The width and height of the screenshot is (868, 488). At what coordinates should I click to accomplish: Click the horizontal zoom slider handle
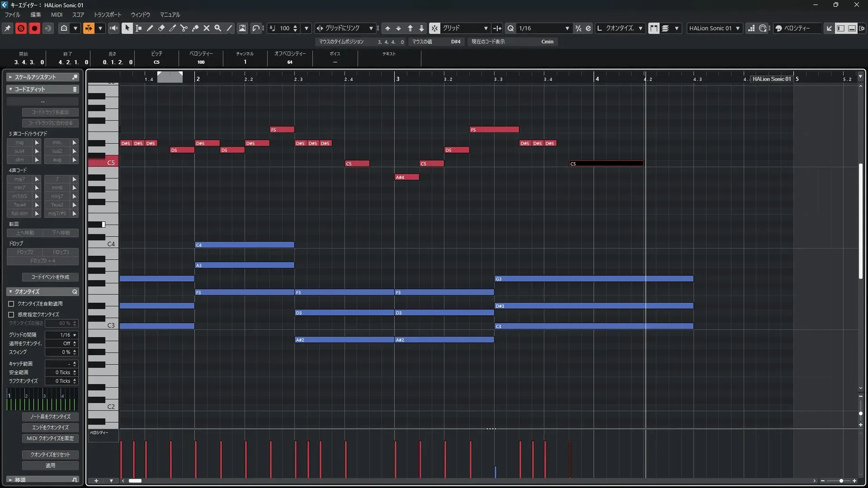tap(841, 481)
